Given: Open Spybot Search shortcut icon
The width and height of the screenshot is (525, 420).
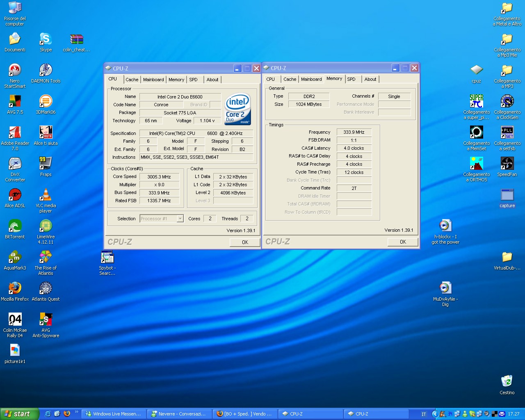Looking at the screenshot, I should pyautogui.click(x=107, y=257).
